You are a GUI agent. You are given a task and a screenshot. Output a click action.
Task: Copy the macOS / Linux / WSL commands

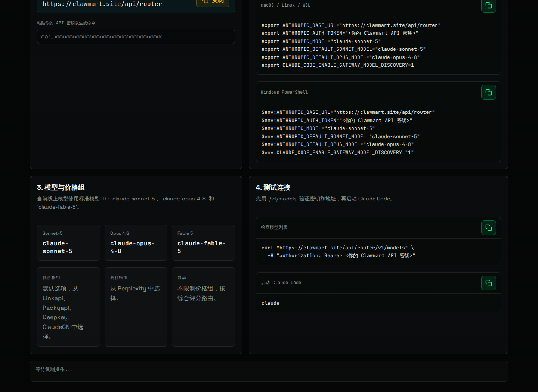tap(488, 5)
